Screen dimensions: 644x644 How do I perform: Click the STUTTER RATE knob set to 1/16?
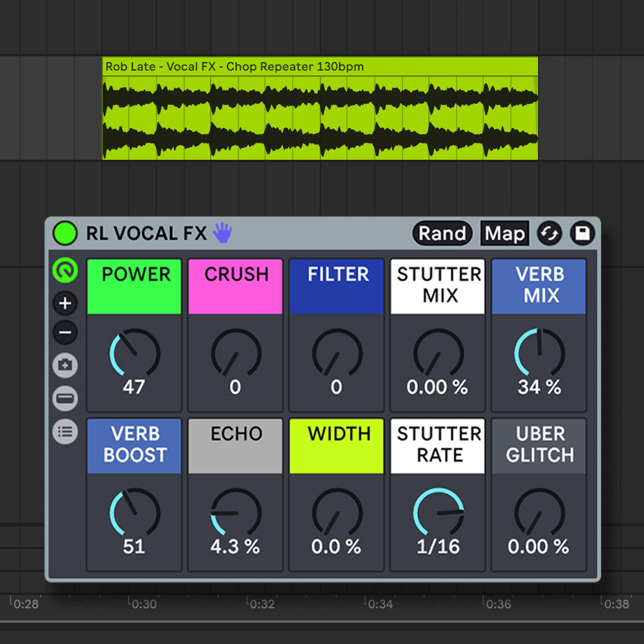pos(438,513)
